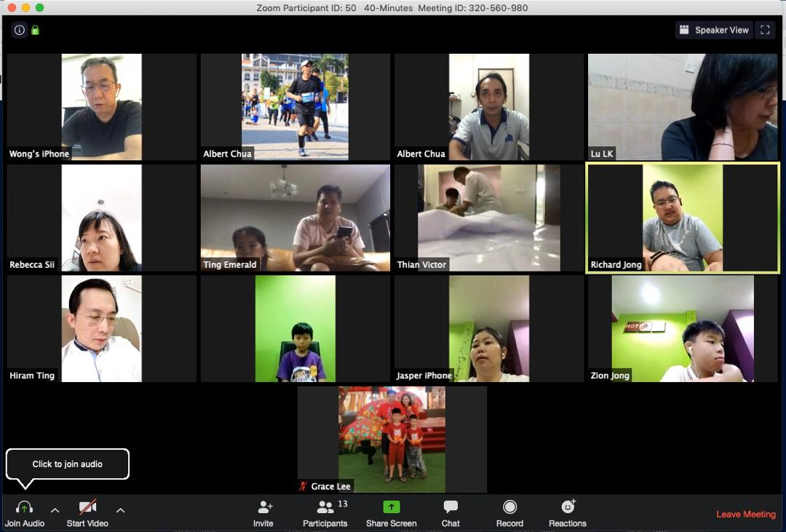This screenshot has height=532, width=786.
Task: Open the Invite participants icon
Action: point(263,507)
